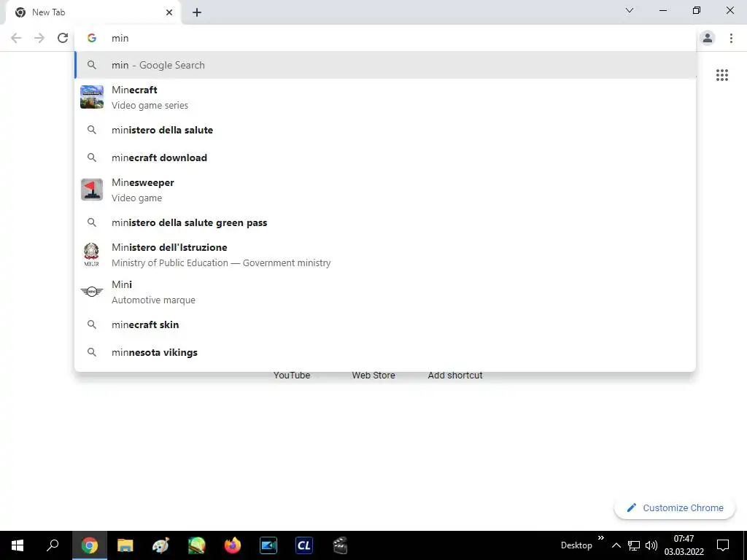The height and width of the screenshot is (560, 747).
Task: Launch the paint palette app from taskbar
Action: [160, 545]
